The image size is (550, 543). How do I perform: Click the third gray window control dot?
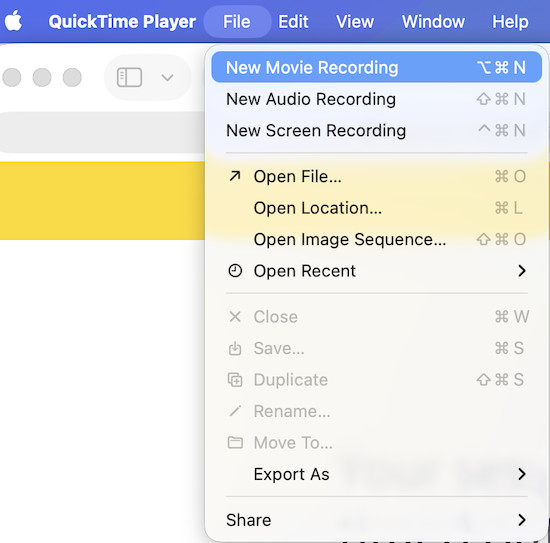[x=72, y=77]
